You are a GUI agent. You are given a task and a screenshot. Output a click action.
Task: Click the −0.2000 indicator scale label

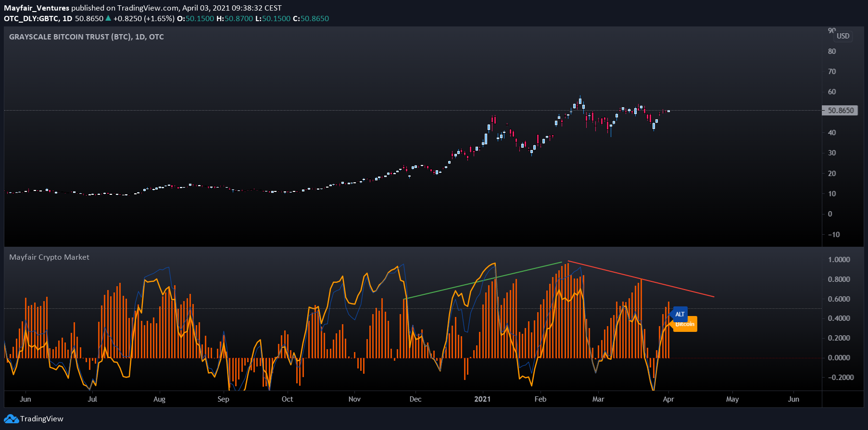841,378
